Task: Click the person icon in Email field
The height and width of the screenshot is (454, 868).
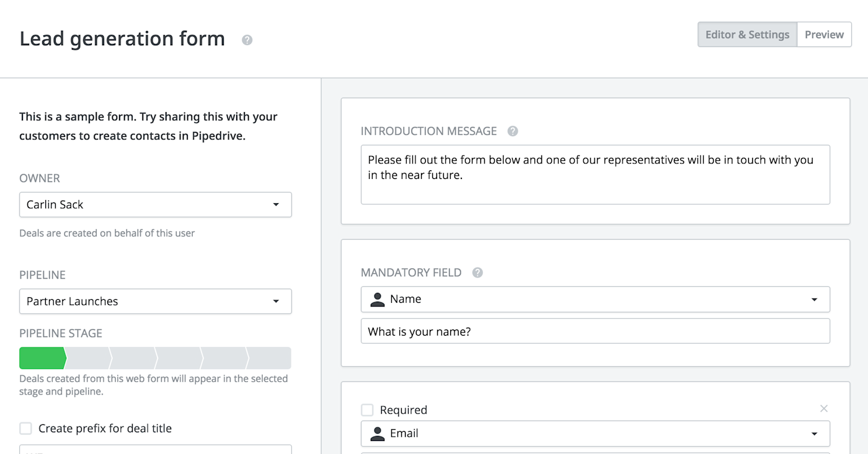Action: 377,434
